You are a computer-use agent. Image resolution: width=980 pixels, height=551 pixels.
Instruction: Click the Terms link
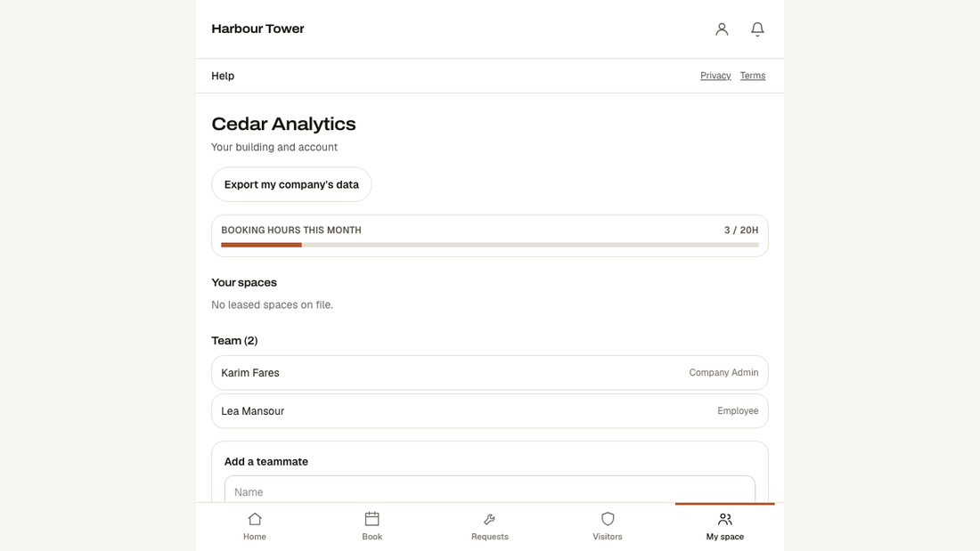click(753, 76)
